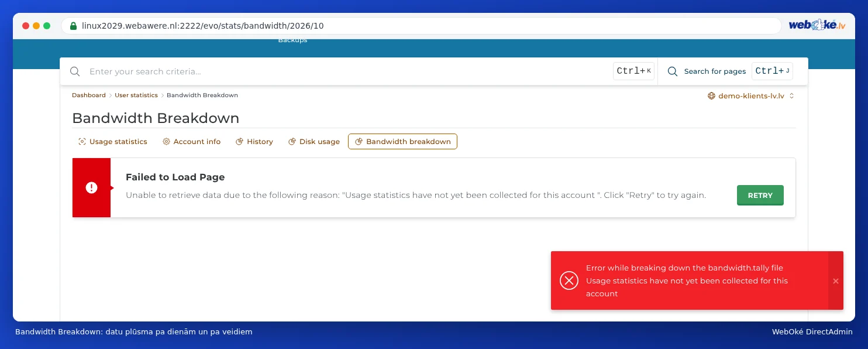The width and height of the screenshot is (868, 349).
Task: Open User statistics breadcrumb link
Action: (136, 95)
